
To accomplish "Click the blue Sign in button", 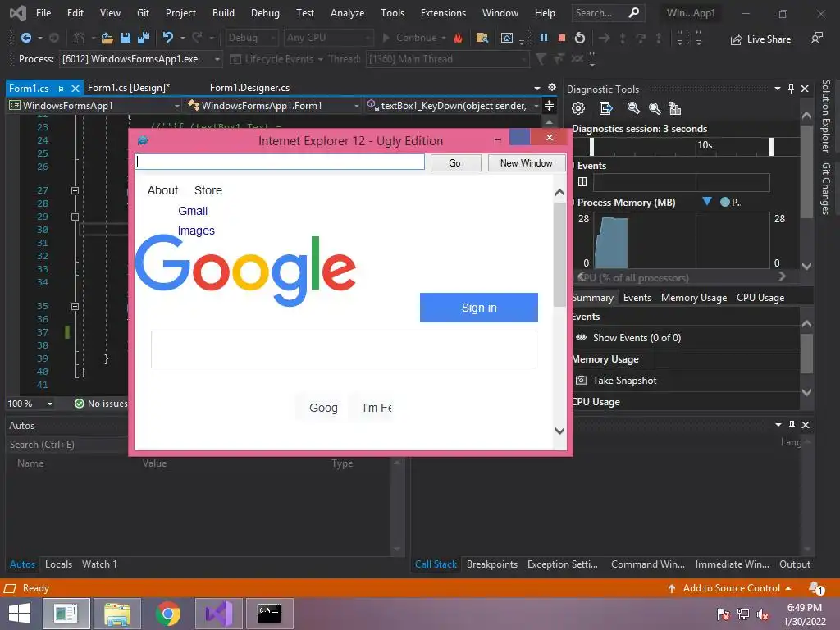I will [x=479, y=308].
